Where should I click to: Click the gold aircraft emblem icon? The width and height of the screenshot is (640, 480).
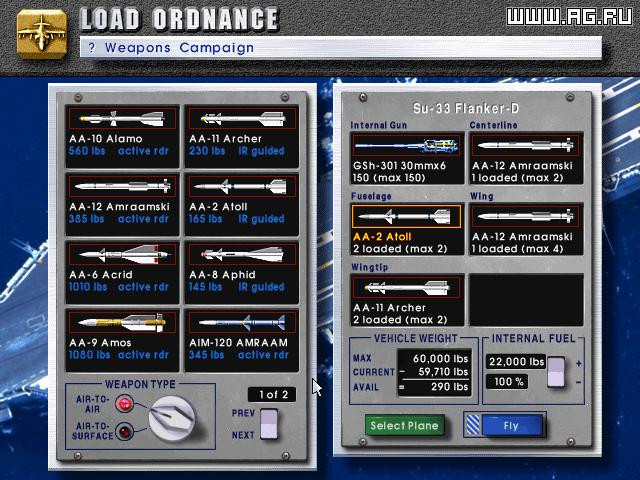click(x=41, y=34)
